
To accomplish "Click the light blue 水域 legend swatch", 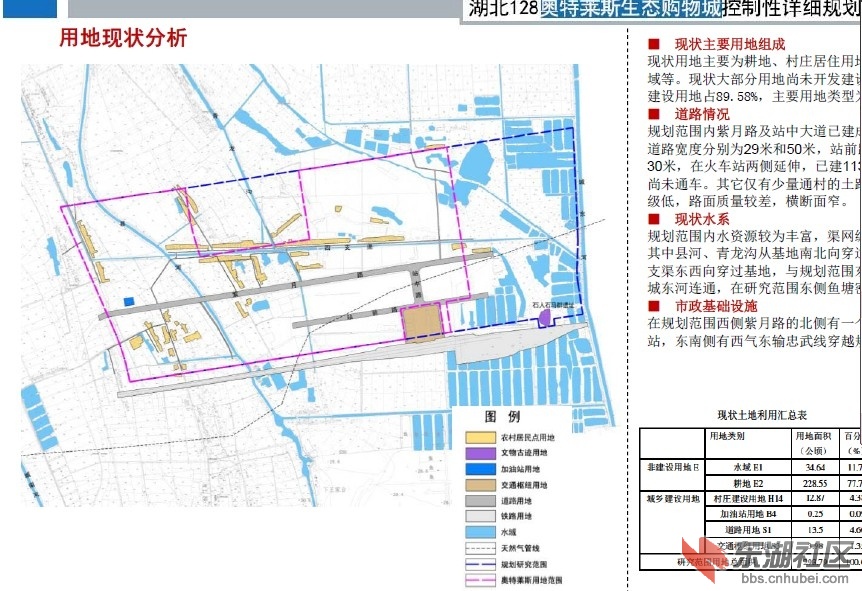I will [480, 532].
